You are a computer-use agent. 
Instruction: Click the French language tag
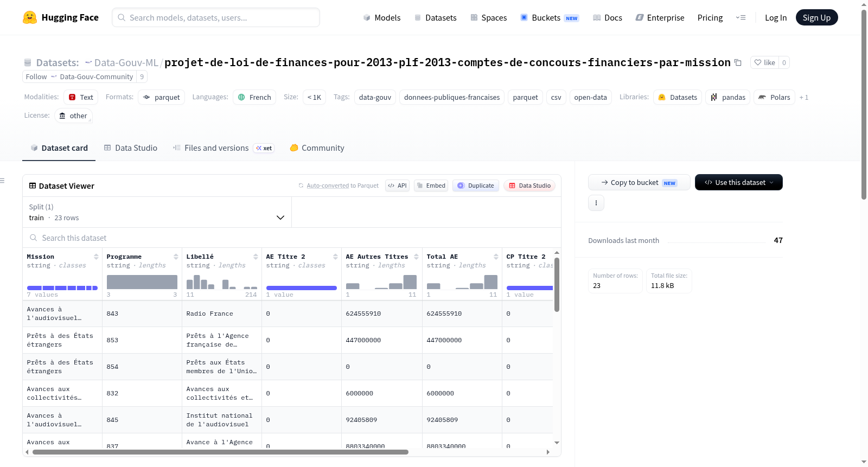pos(254,97)
